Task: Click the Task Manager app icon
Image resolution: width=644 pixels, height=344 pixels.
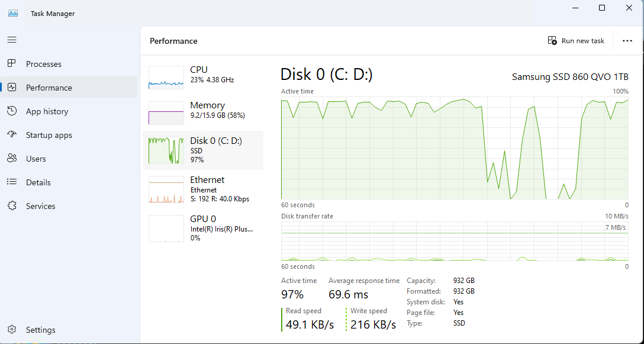Action: (13, 13)
